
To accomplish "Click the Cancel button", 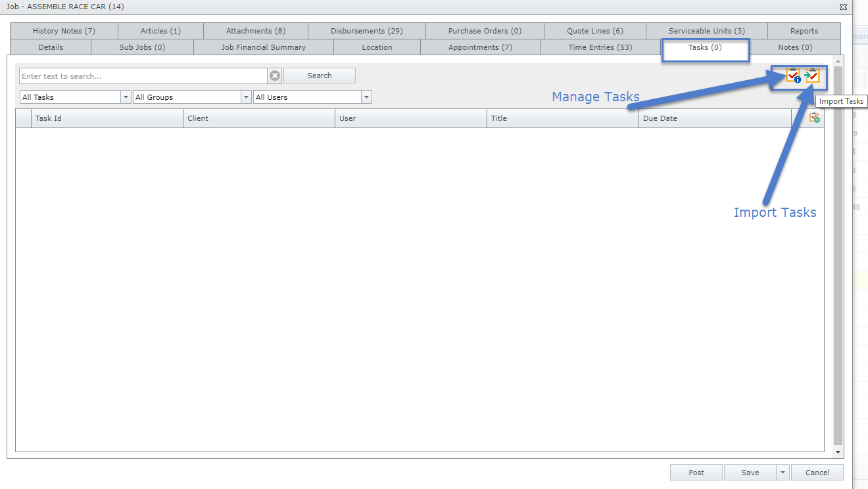I will coord(817,473).
